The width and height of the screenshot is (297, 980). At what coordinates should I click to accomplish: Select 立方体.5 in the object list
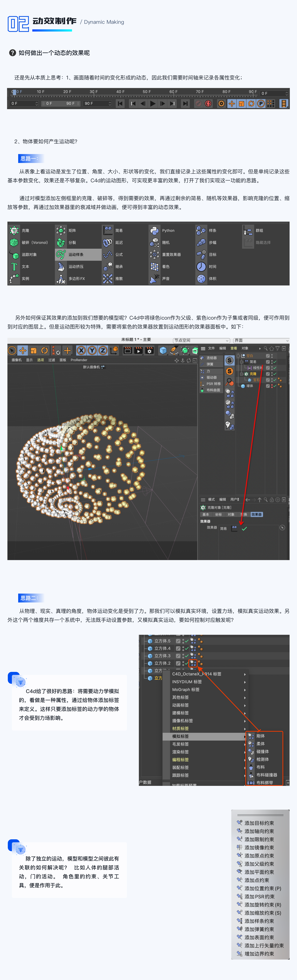click(x=162, y=641)
